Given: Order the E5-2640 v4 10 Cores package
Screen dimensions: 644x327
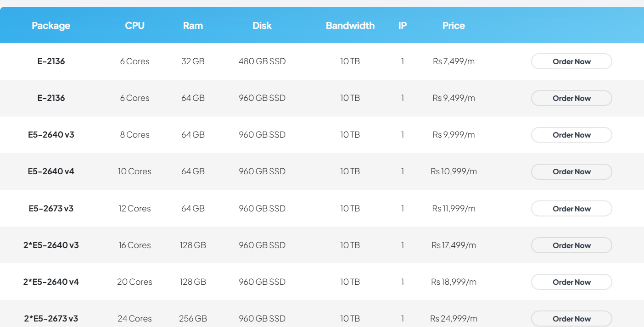Looking at the screenshot, I should point(571,172).
